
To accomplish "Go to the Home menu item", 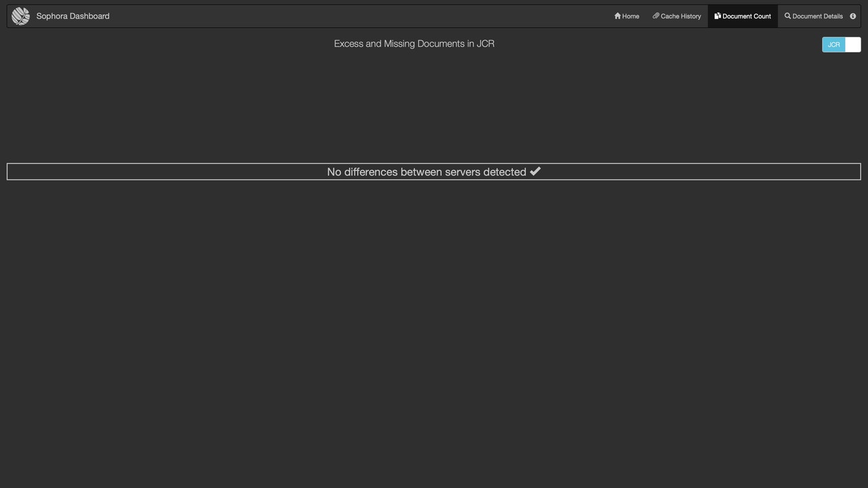I will [626, 16].
